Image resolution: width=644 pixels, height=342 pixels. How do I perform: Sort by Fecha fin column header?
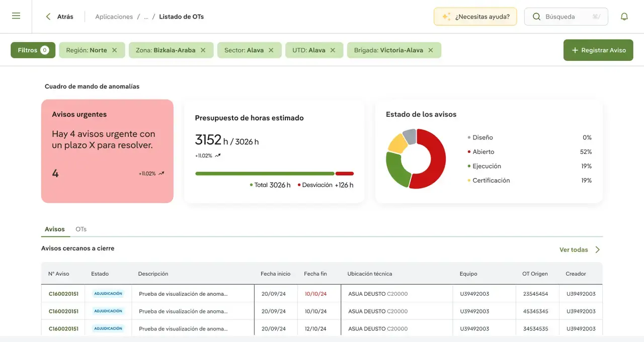click(315, 274)
